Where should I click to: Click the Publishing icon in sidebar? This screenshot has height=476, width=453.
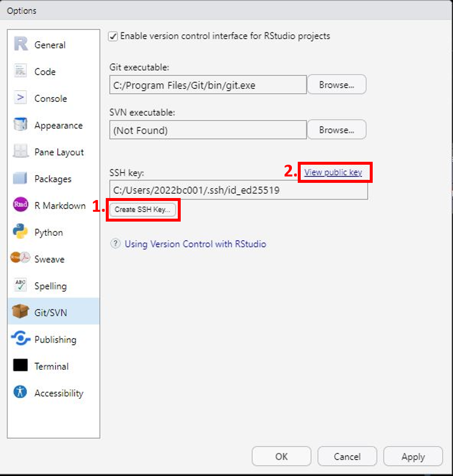pyautogui.click(x=21, y=339)
